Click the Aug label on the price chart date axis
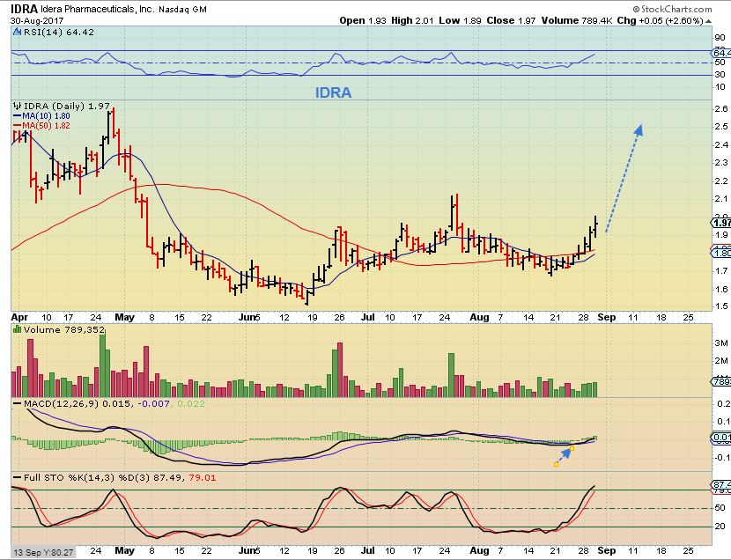Image resolution: width=731 pixels, height=560 pixels. tap(479, 317)
